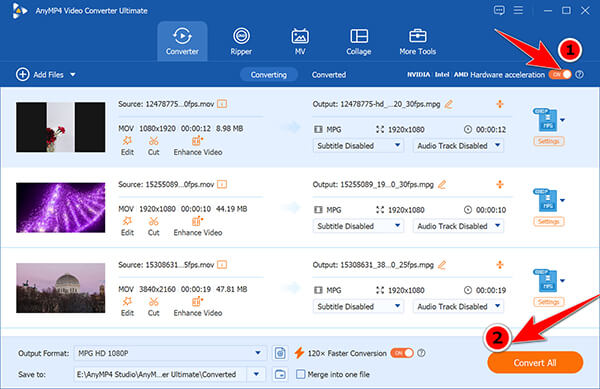Click Add Files button
The height and width of the screenshot is (389, 600).
point(46,75)
